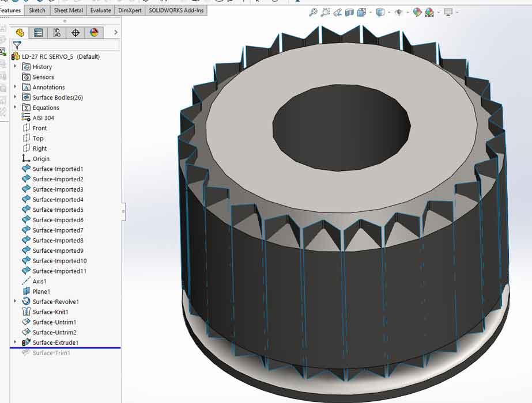Screen dimensions: 532x403
Task: Select the Zoom to Area tool
Action: [x=325, y=13]
